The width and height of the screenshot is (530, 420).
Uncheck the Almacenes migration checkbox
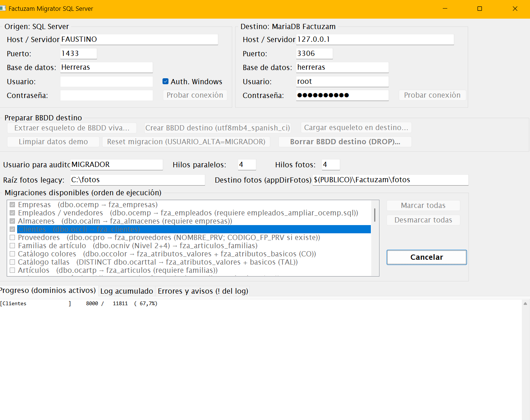(12, 221)
